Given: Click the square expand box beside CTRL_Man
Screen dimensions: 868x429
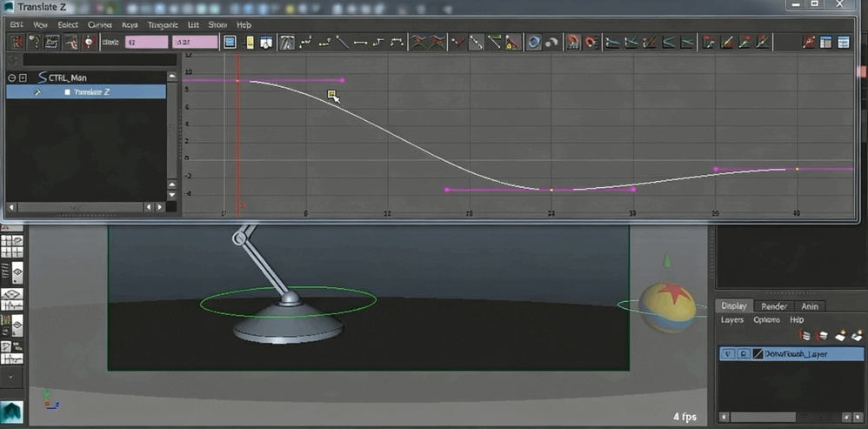Looking at the screenshot, I should point(23,77).
